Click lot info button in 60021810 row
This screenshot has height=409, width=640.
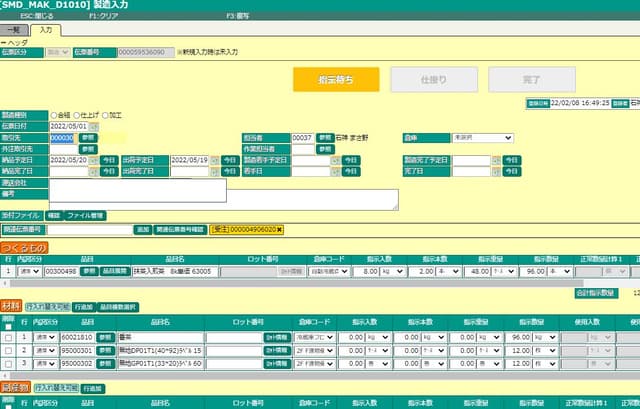pos(277,338)
